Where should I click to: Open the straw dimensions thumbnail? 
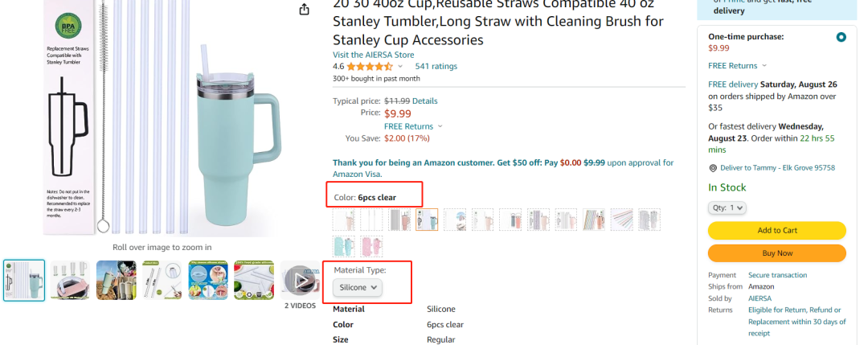[162, 281]
